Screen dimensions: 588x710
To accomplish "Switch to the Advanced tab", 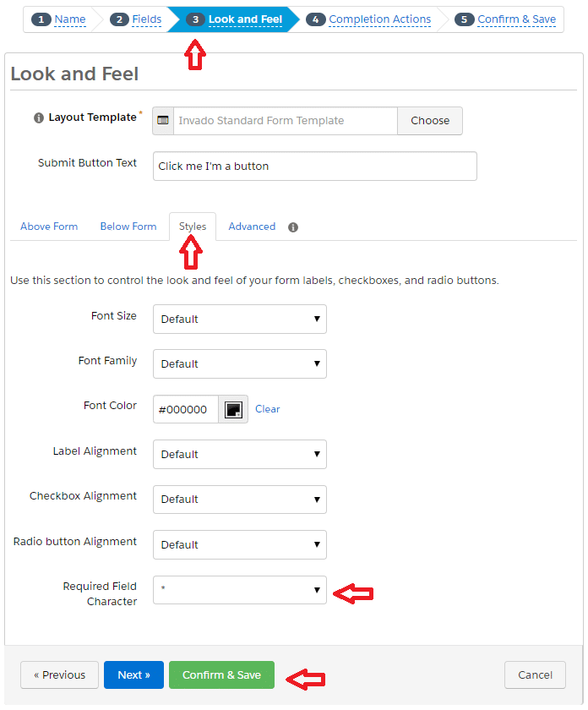I will coord(252,227).
